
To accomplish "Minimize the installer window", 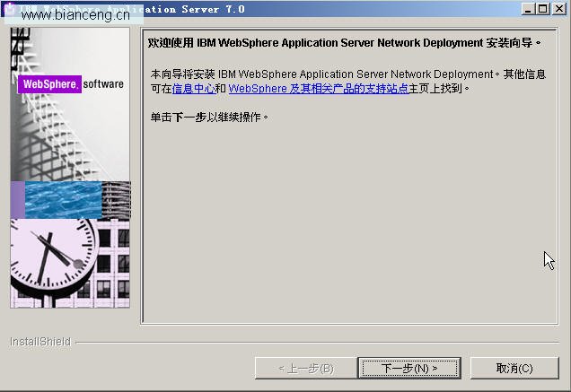I will click(x=527, y=8).
